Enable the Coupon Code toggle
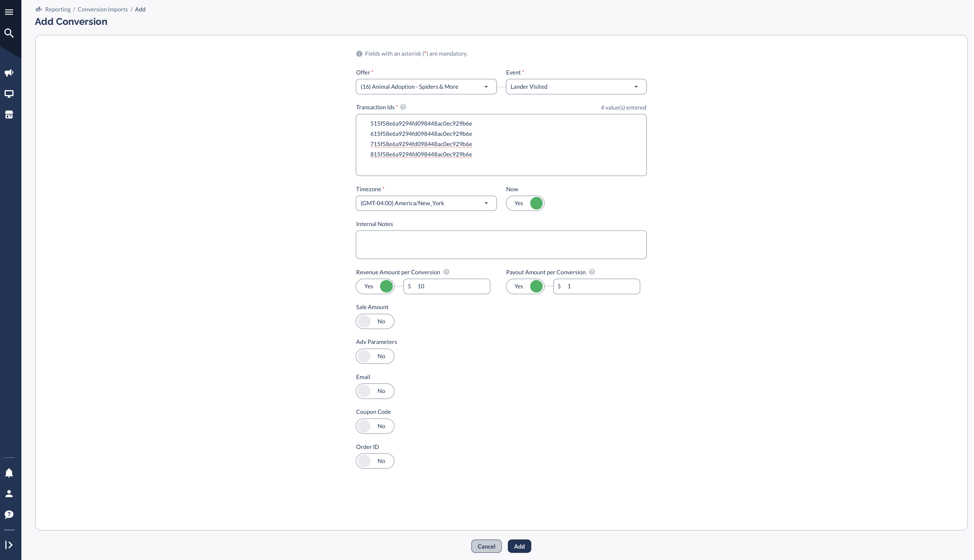The width and height of the screenshot is (974, 560). pyautogui.click(x=375, y=426)
